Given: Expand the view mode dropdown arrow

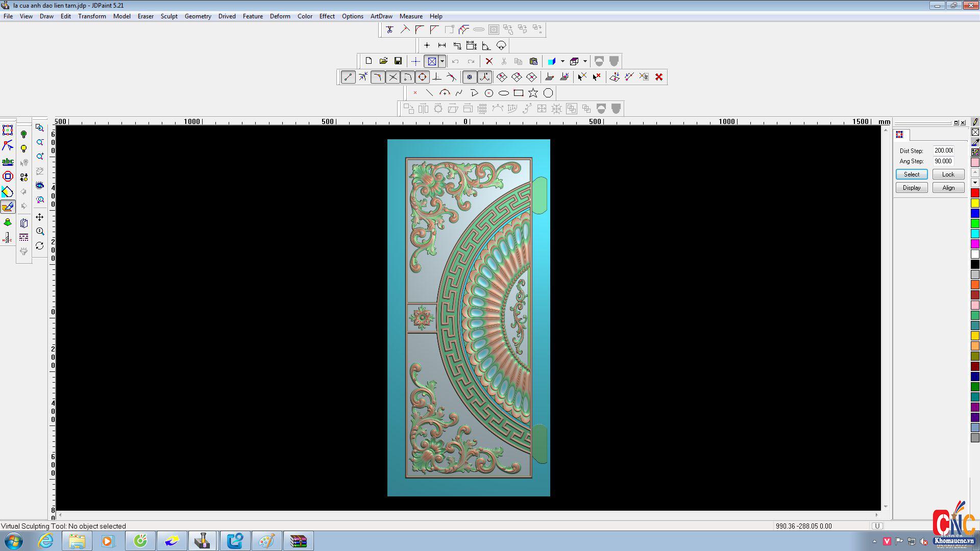Looking at the screenshot, I should click(442, 61).
